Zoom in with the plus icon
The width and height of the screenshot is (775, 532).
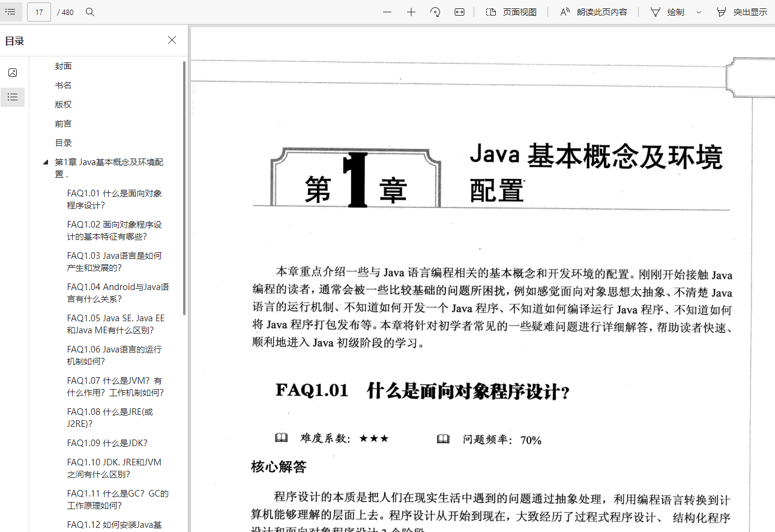411,12
